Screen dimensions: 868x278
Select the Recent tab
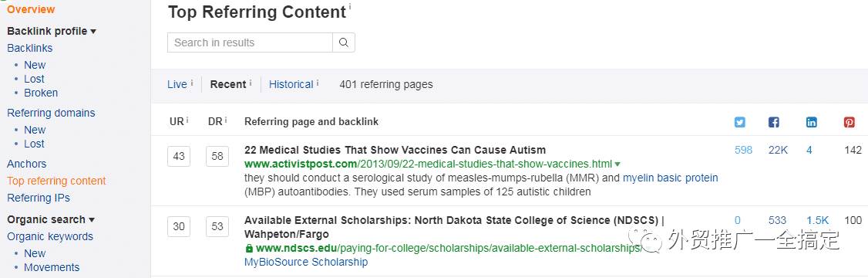click(228, 84)
